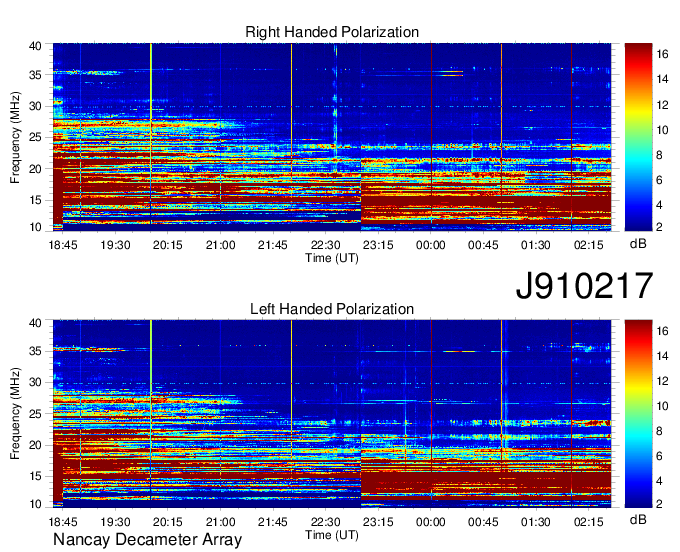Click "25" frequency tick on Right Handed plot
This screenshot has width=680, height=552.
tap(36, 137)
